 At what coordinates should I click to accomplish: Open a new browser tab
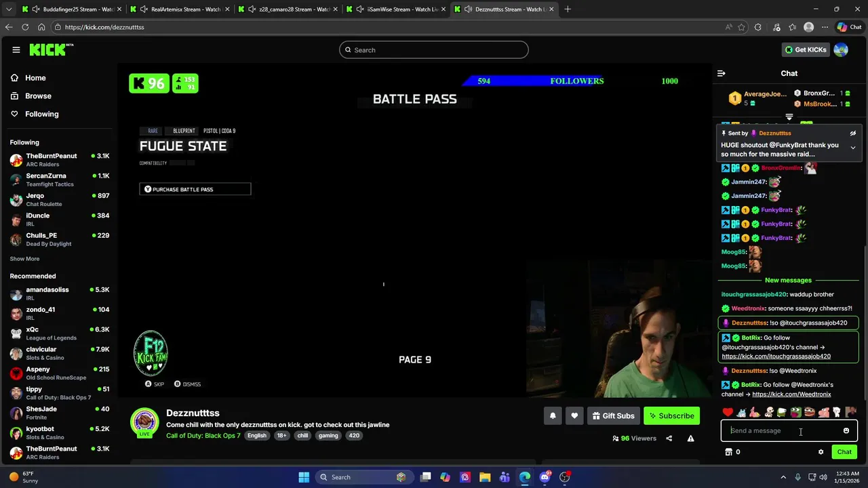point(568,9)
